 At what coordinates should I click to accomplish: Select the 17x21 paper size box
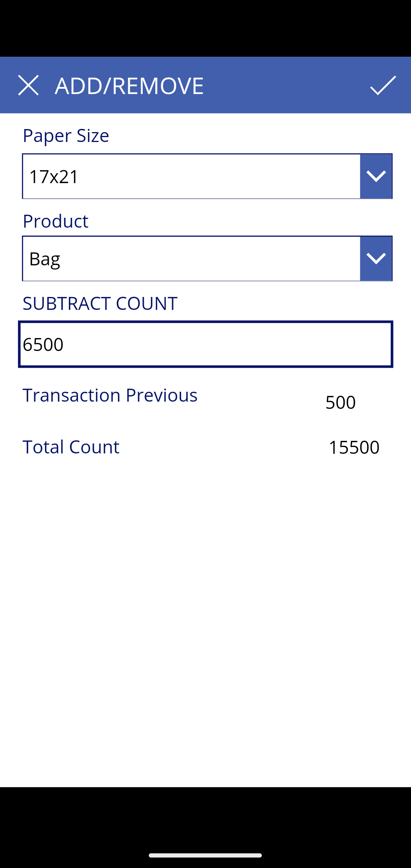(191, 176)
